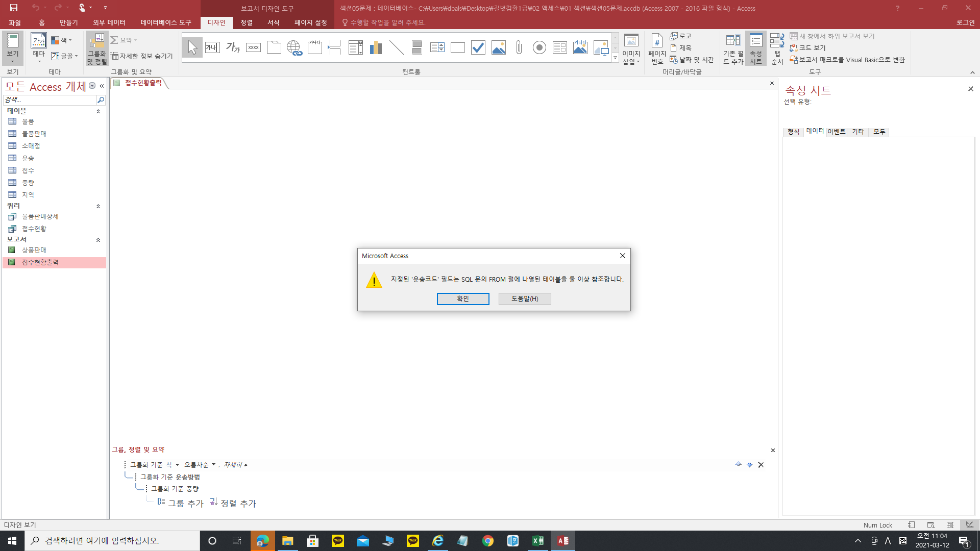Select the text box control

pos(212,47)
